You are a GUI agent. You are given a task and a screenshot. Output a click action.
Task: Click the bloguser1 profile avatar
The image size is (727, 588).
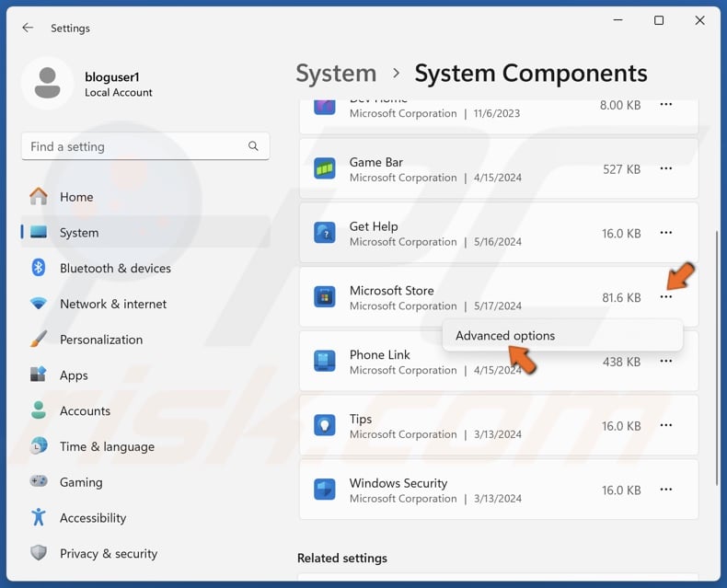click(47, 84)
